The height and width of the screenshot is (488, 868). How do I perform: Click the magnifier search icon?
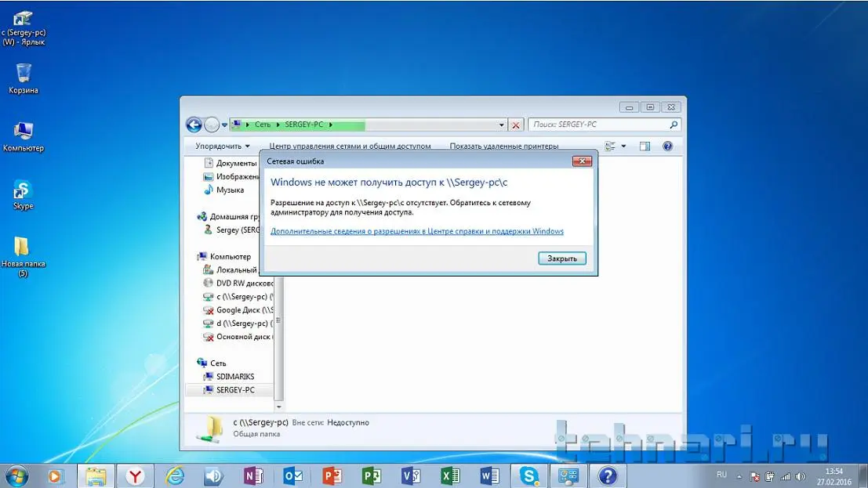[674, 125]
